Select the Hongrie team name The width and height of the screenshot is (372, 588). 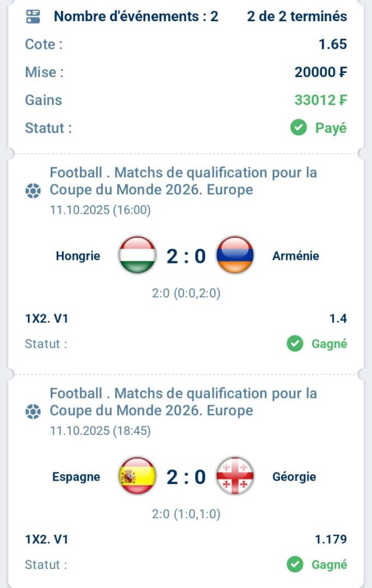pos(78,256)
